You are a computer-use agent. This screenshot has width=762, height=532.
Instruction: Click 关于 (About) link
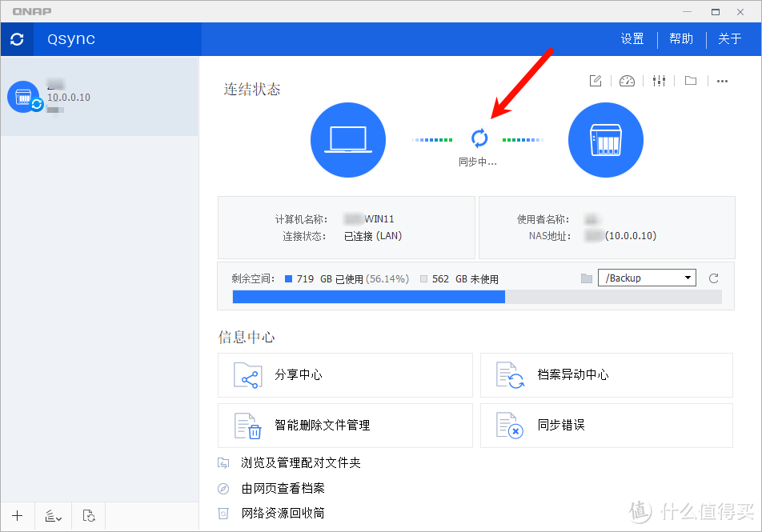coord(731,38)
